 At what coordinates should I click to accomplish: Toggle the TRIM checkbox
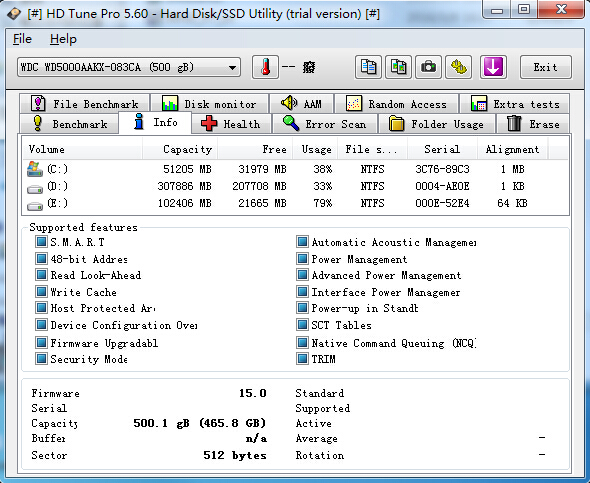pyautogui.click(x=302, y=358)
